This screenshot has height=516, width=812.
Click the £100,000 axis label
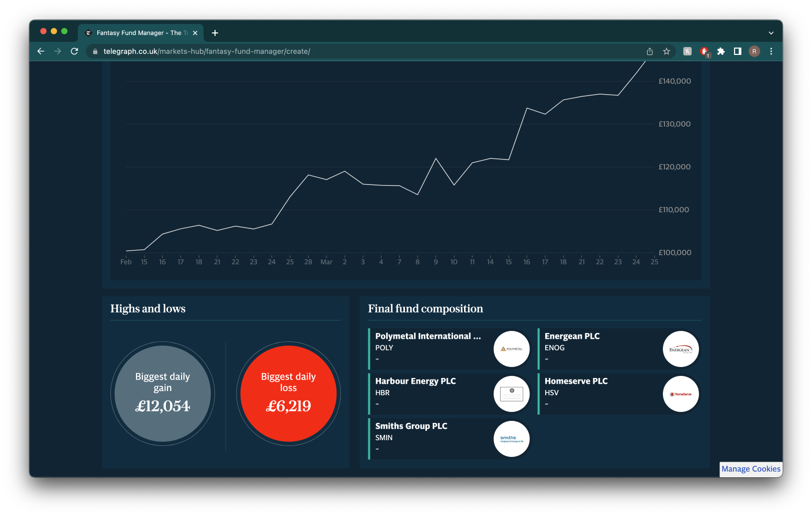tap(674, 253)
